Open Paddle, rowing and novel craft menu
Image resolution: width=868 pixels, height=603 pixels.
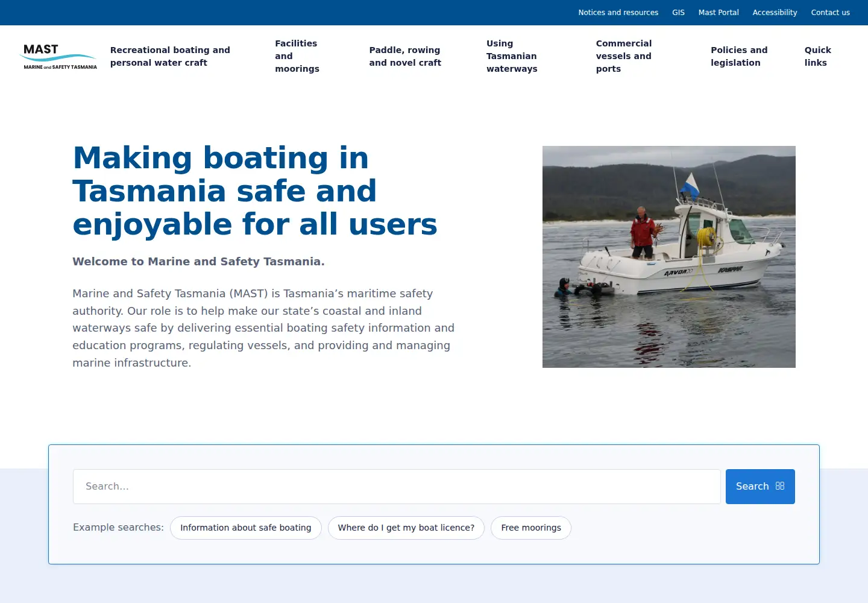tap(405, 56)
